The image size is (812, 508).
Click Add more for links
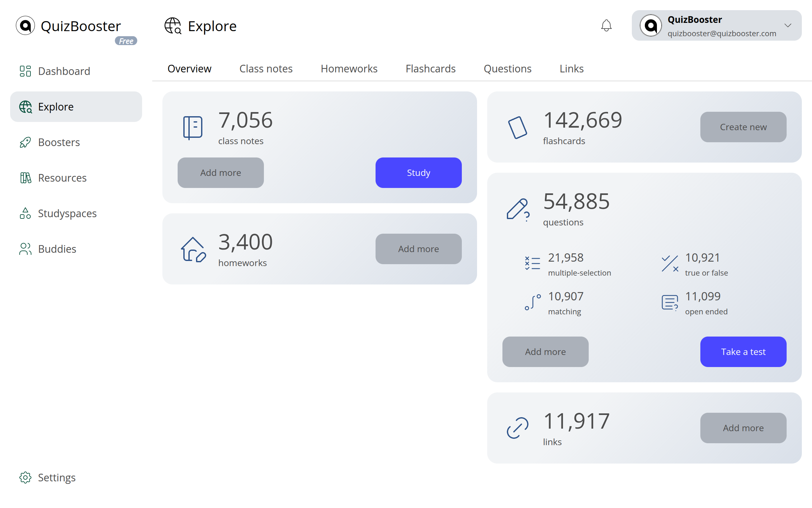pos(743,428)
